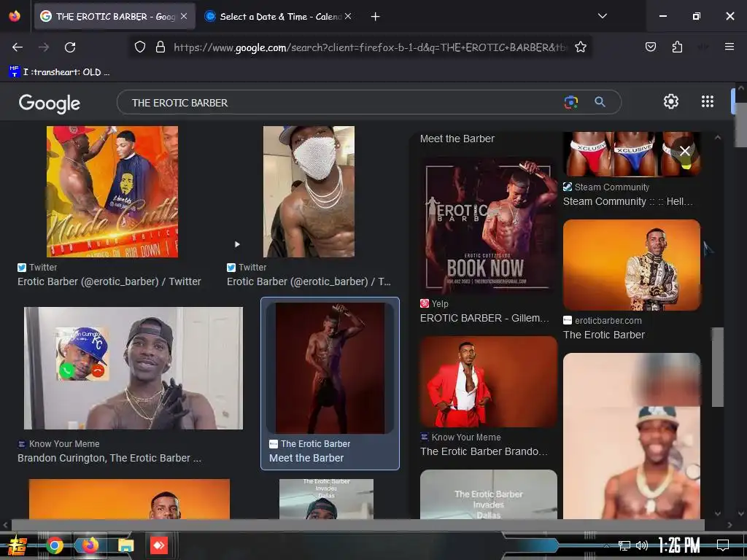Click the 1:26 PM taskbar clock

click(x=679, y=545)
